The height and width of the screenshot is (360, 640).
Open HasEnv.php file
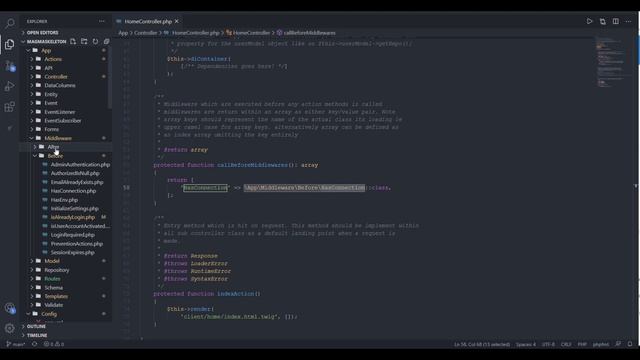click(x=64, y=200)
